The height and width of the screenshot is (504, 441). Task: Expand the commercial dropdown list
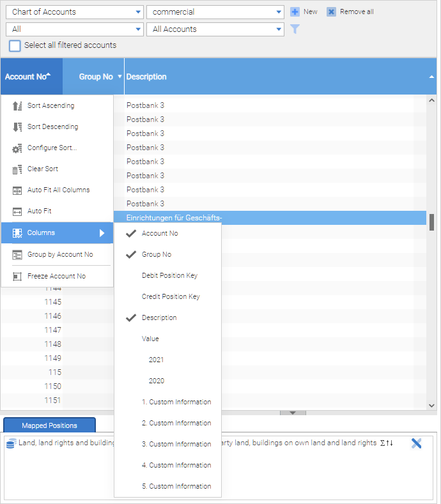click(215, 12)
